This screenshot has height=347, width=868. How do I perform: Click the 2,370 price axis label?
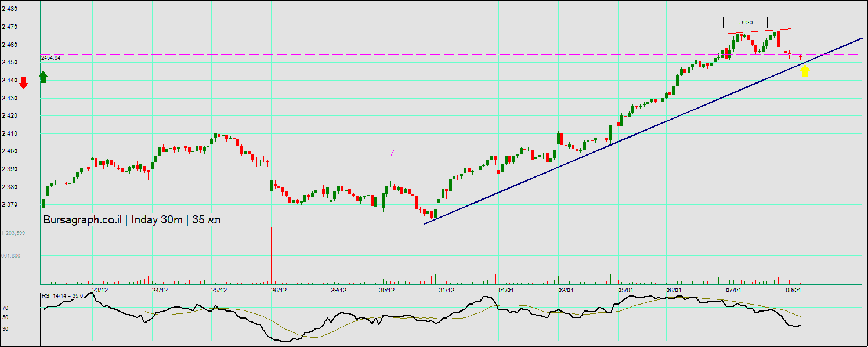point(9,205)
